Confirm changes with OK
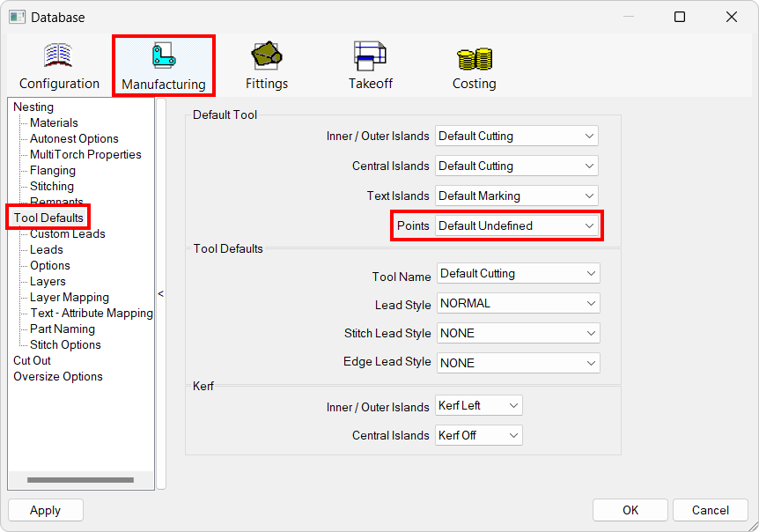 coord(630,510)
